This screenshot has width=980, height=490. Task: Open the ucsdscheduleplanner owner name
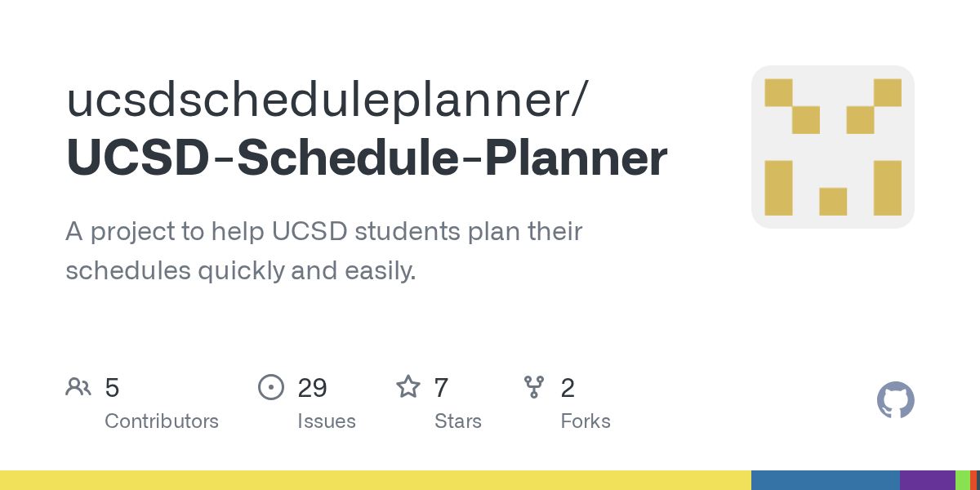(x=326, y=100)
